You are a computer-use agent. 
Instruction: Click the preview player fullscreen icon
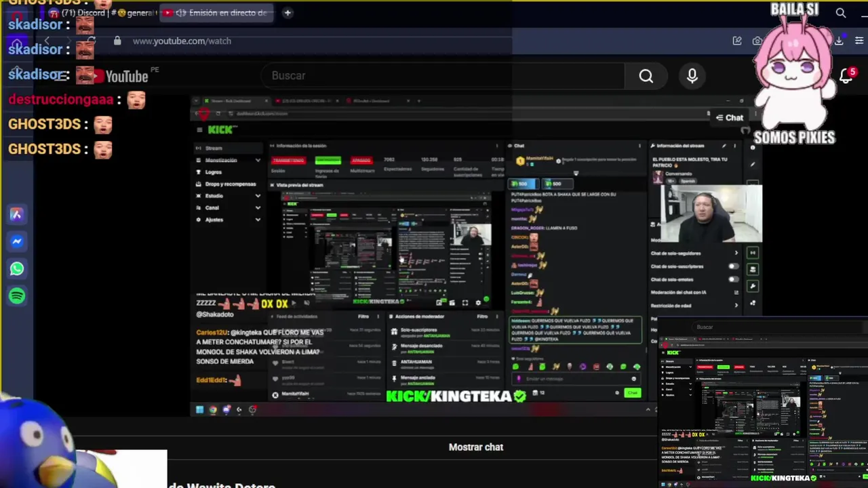point(465,303)
